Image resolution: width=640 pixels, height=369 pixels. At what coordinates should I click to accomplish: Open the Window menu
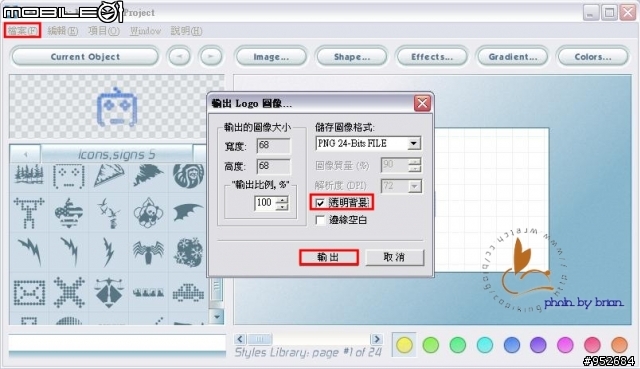[145, 31]
